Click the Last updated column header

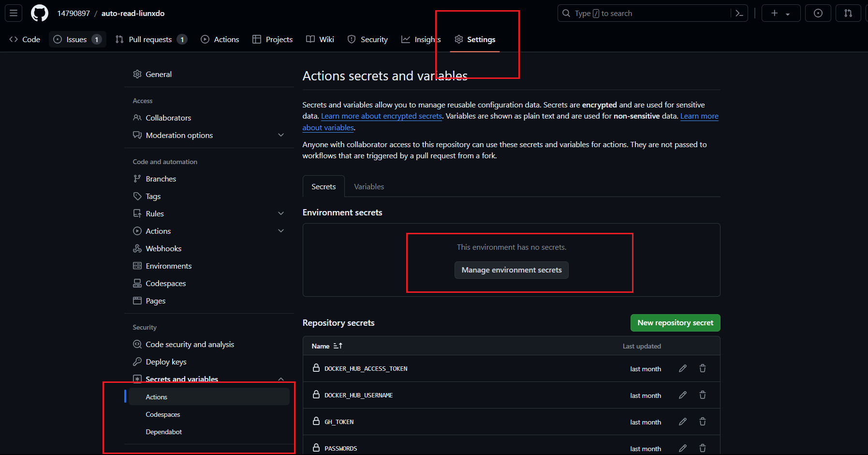tap(642, 346)
